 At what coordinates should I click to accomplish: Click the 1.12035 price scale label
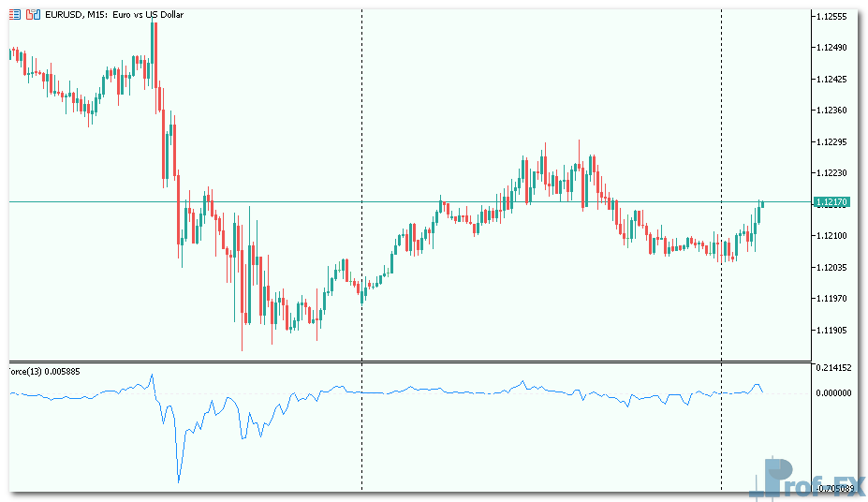pos(831,268)
